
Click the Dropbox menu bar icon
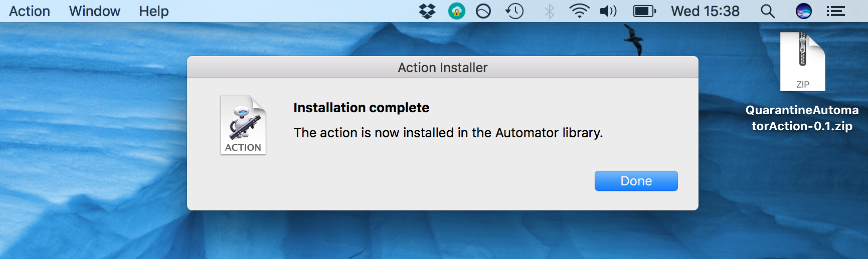[x=427, y=11]
